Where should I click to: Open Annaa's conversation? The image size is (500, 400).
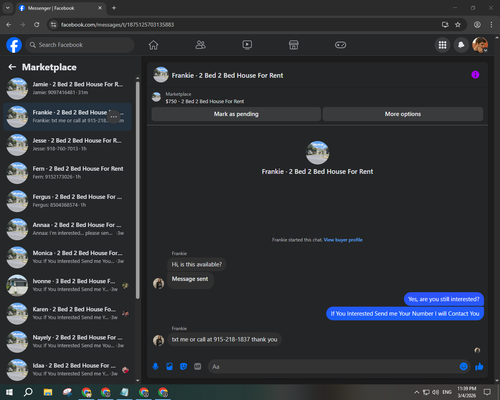pyautogui.click(x=68, y=229)
